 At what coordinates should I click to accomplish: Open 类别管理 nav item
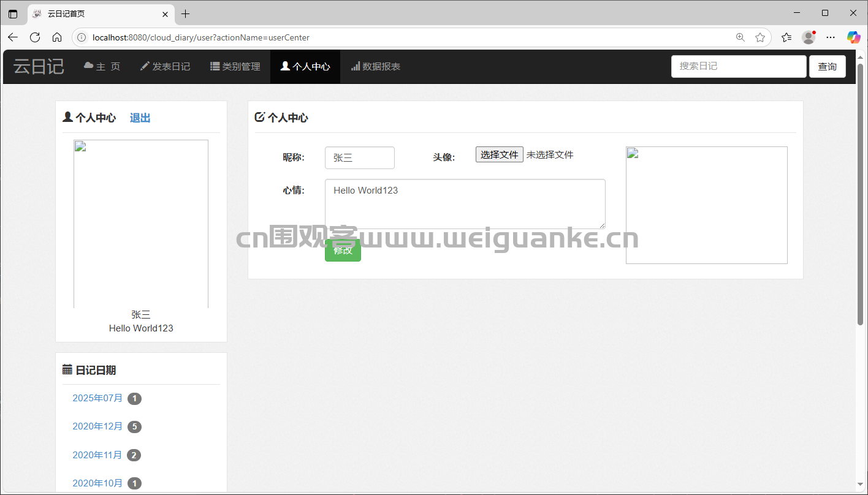pos(235,66)
